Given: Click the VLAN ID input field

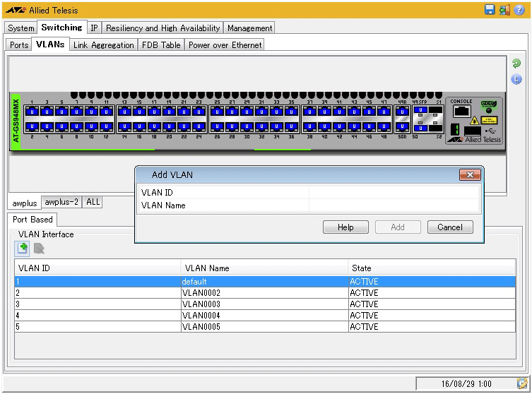Looking at the screenshot, I should pyautogui.click(x=394, y=192).
